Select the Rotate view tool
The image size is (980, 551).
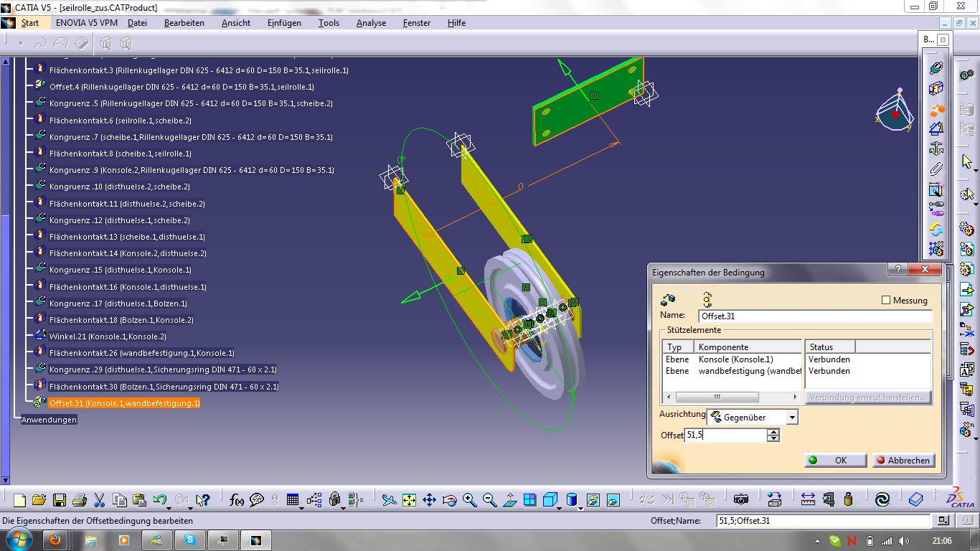[x=449, y=500]
